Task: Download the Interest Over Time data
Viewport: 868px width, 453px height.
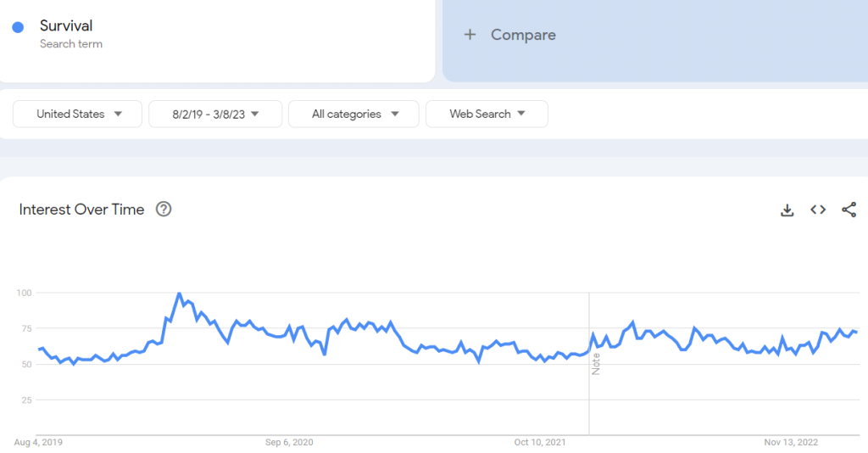Action: click(x=787, y=210)
